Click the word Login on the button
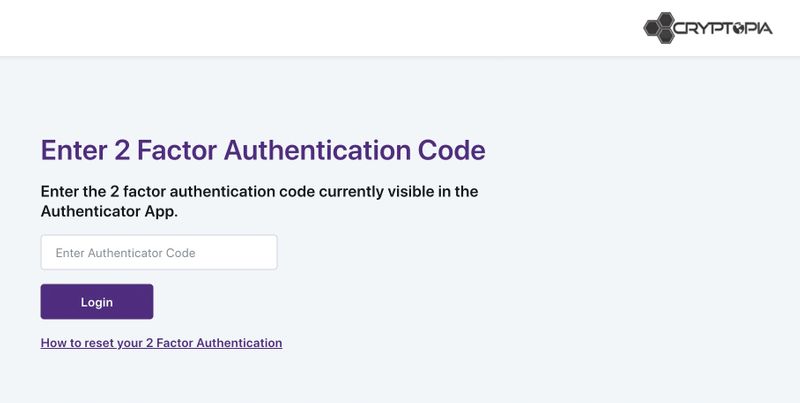Viewport: 800px width, 403px height. [x=97, y=302]
